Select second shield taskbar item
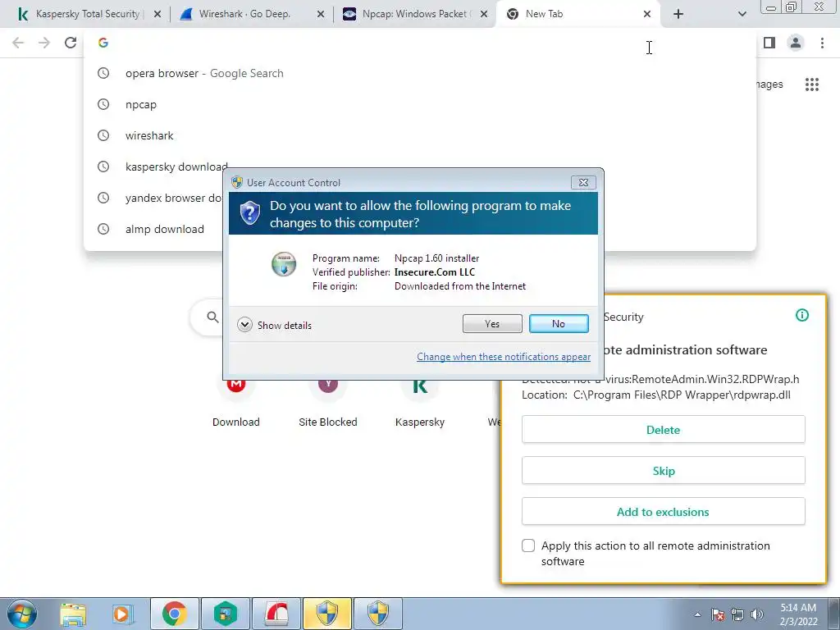 coord(378,614)
